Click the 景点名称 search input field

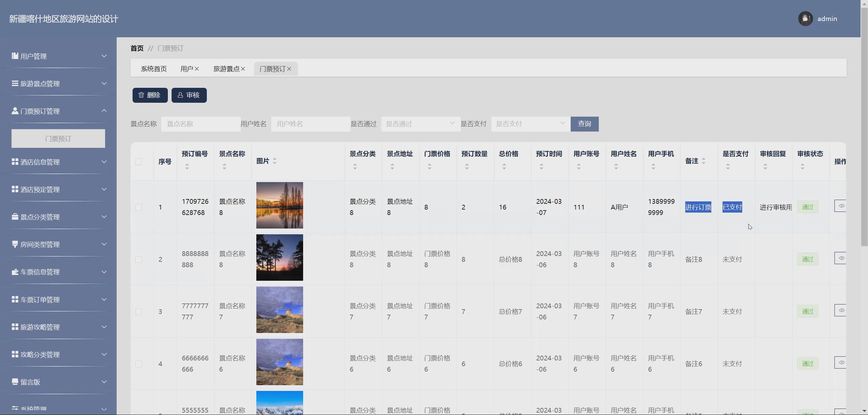[x=201, y=124]
